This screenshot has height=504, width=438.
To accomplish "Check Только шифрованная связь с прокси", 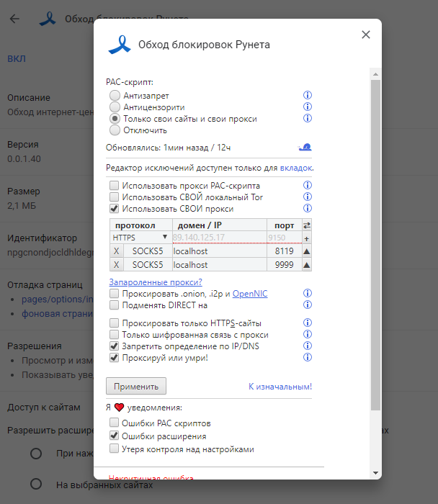I will tap(114, 335).
